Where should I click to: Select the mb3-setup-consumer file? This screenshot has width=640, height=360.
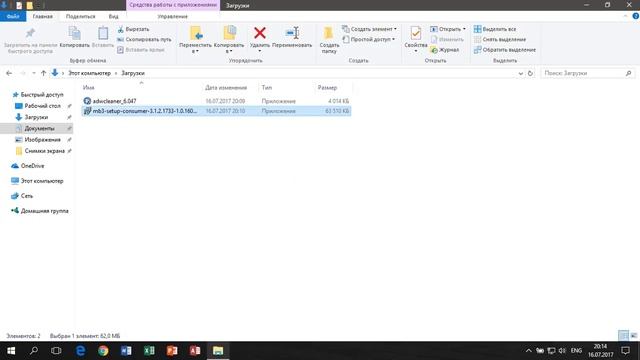(216, 111)
